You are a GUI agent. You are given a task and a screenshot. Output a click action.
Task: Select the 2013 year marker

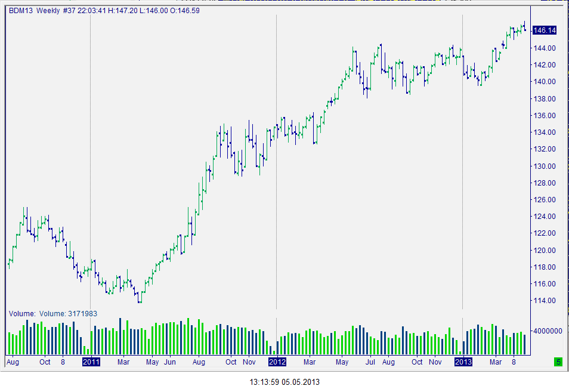pos(463,362)
